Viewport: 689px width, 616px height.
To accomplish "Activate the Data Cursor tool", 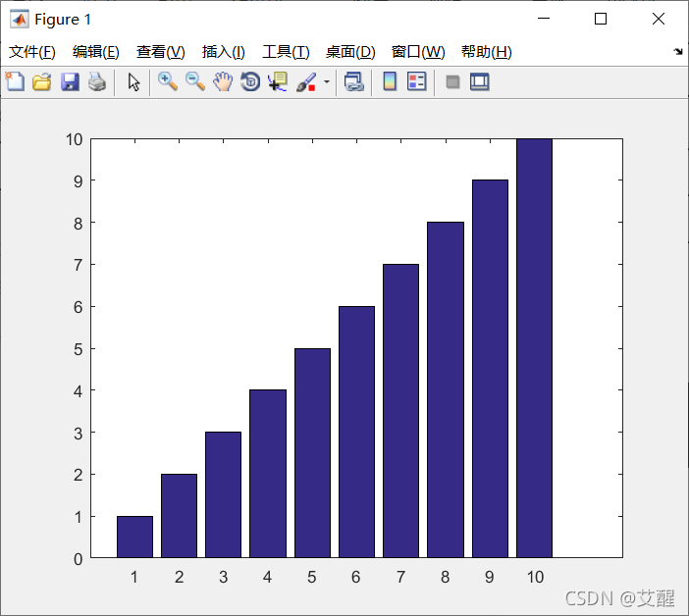I will 278,81.
